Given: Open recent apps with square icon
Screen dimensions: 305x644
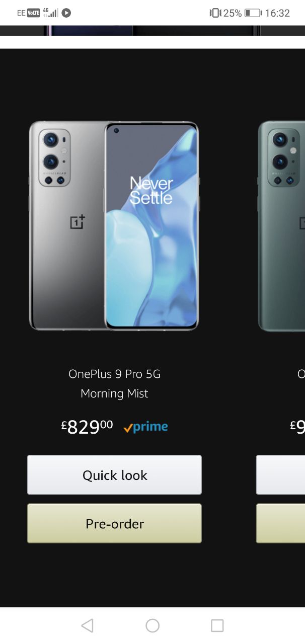Looking at the screenshot, I should tap(217, 625).
